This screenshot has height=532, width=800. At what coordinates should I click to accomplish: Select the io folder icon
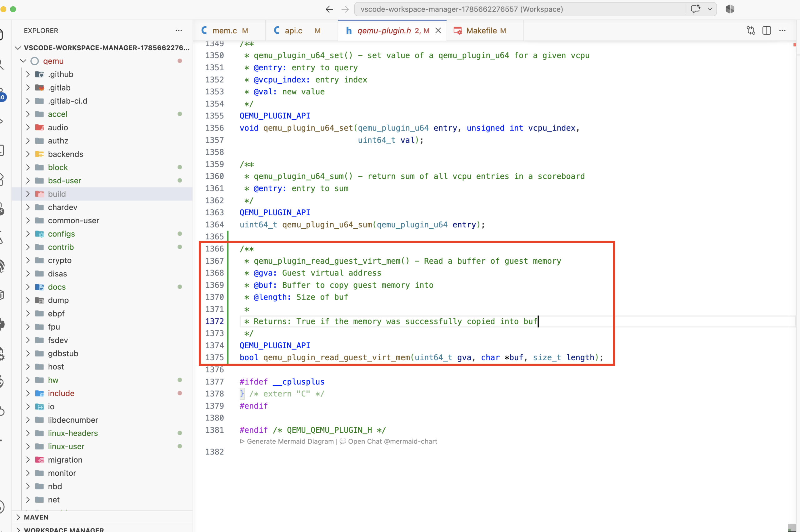tap(40, 406)
